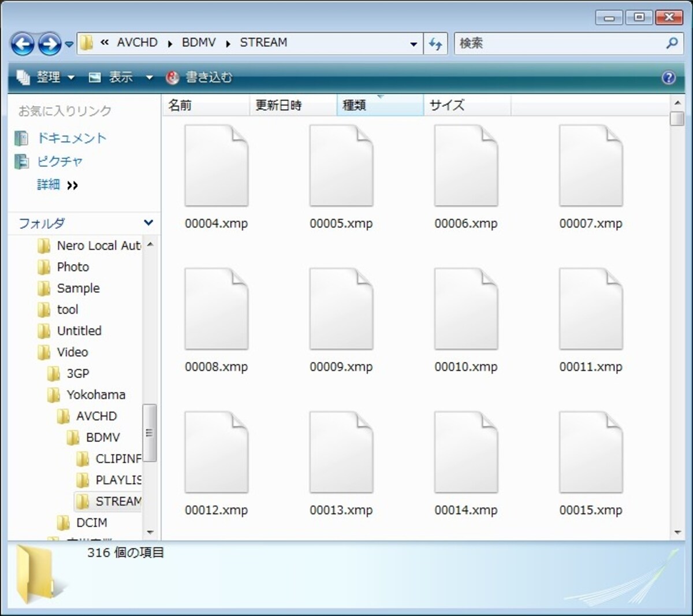This screenshot has width=693, height=616.
Task: Select Video folder in tree
Action: coord(63,352)
